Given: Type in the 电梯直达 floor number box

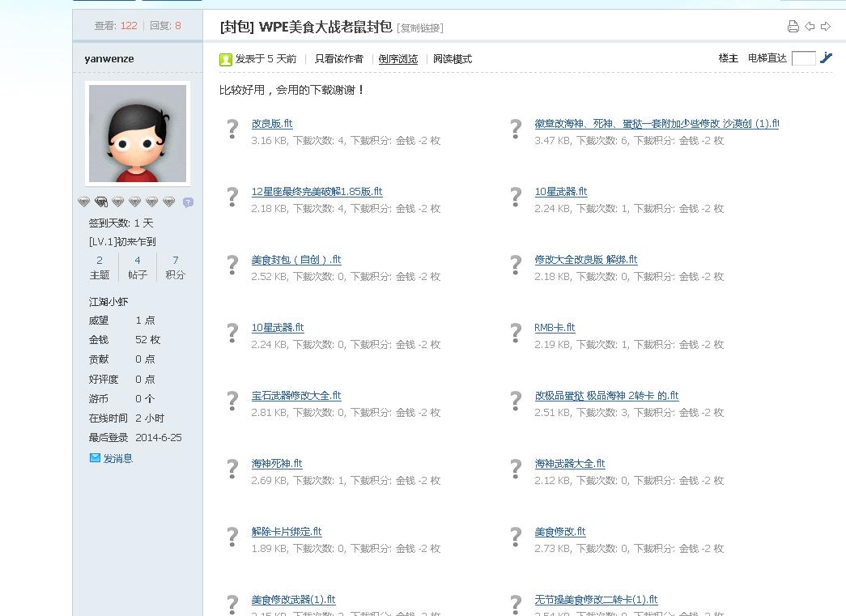Looking at the screenshot, I should (803, 58).
